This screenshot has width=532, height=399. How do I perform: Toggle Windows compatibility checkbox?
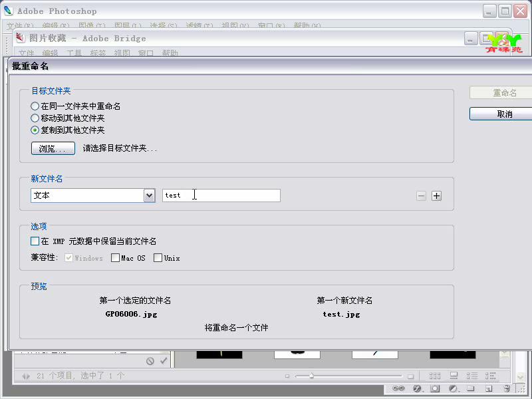tap(68, 258)
